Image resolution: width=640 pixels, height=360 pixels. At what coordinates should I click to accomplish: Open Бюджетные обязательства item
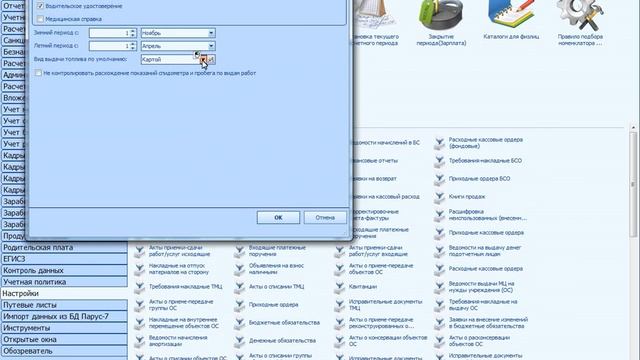coord(277,322)
